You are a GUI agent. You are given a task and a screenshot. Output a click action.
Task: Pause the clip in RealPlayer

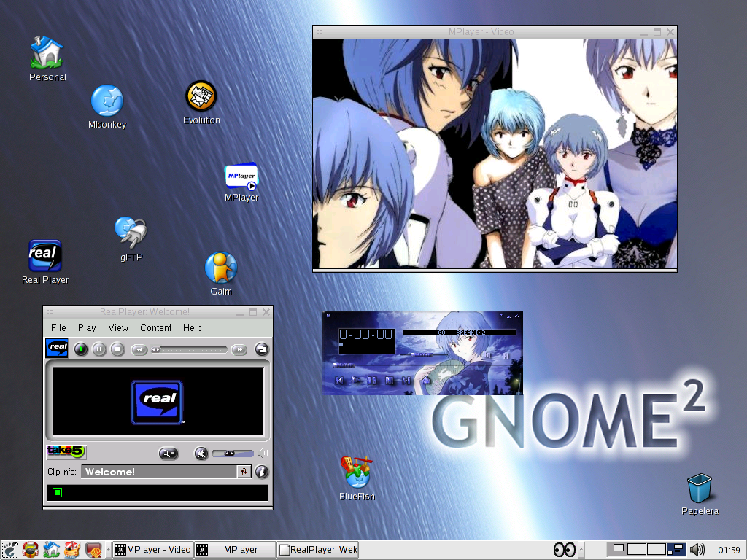coord(99,349)
